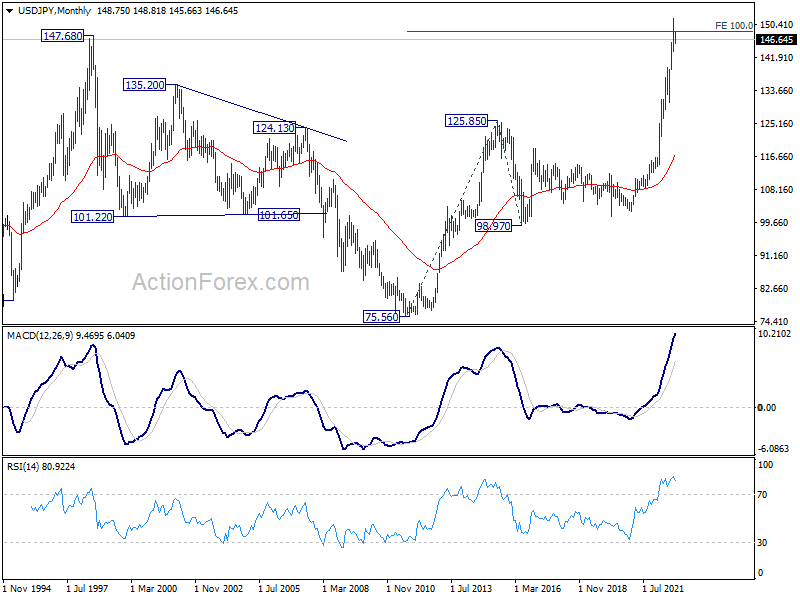800x600 pixels.
Task: Click the 116.660 price axis value
Action: coord(776,157)
